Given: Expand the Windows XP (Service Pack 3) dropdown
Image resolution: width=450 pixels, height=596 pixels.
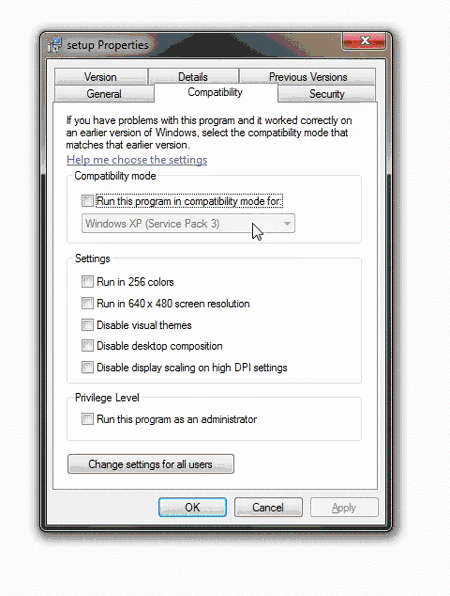Looking at the screenshot, I should [x=188, y=224].
